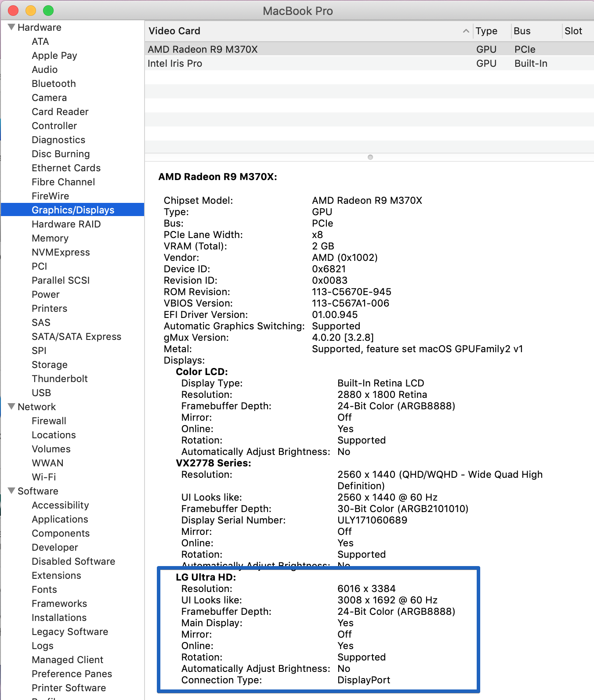
Task: Select Fibre Channel in sidebar
Action: 63,182
